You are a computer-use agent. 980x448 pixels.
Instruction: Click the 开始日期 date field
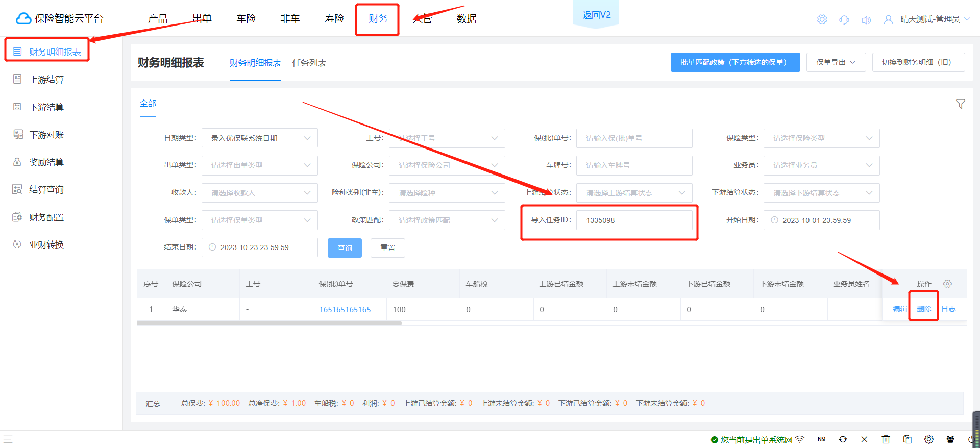[822, 220]
